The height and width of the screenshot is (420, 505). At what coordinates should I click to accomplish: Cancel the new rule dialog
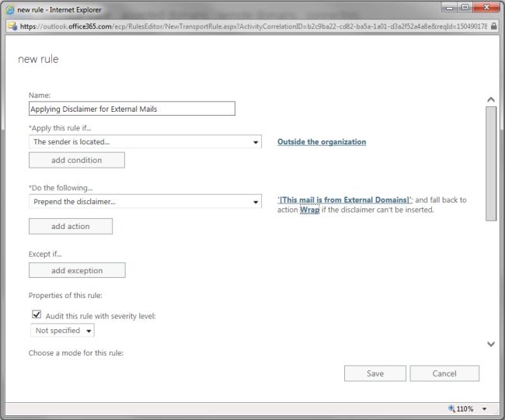pos(444,373)
